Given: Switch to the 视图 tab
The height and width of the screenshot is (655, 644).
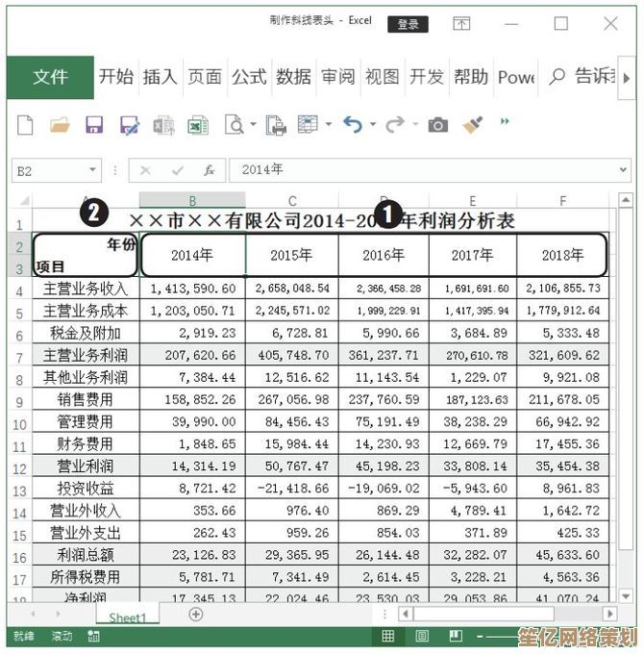Looking at the screenshot, I should click(383, 77).
